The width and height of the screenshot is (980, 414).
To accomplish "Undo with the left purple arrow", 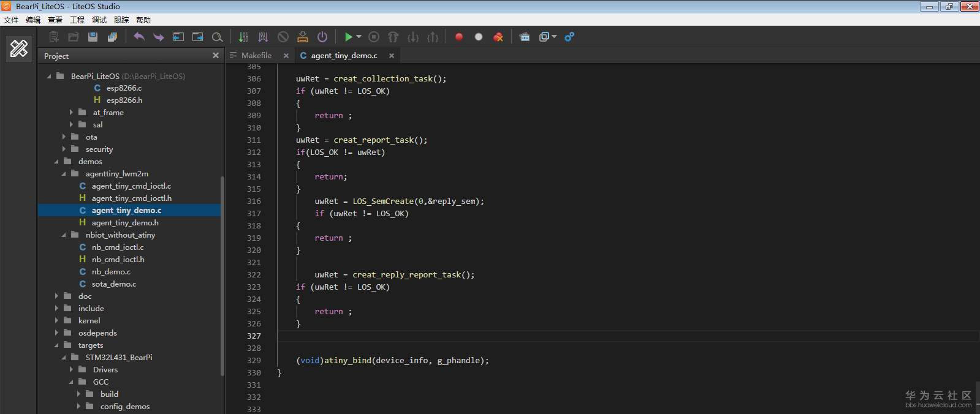I will tap(139, 37).
